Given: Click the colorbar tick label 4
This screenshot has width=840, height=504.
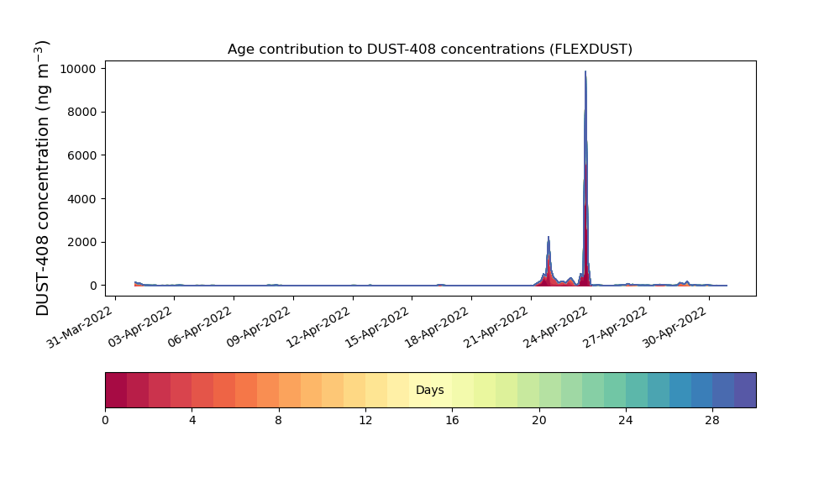Looking at the screenshot, I should 192,420.
